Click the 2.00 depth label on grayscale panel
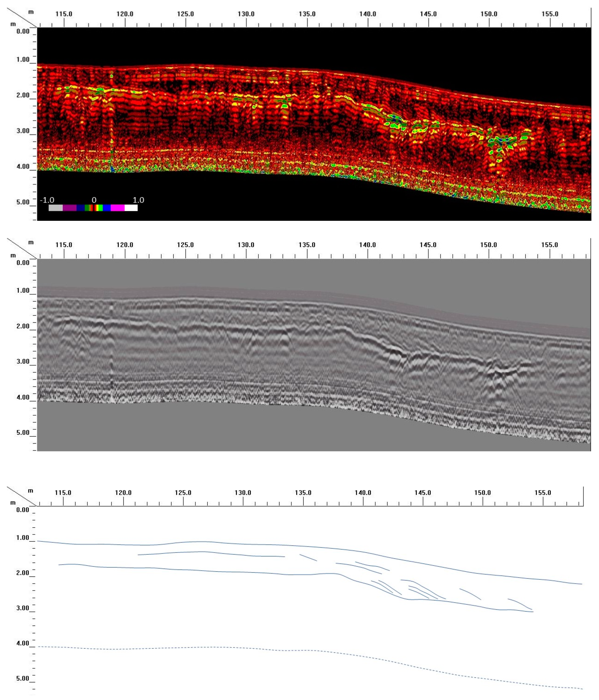Image resolution: width=599 pixels, height=700 pixels. 23,326
